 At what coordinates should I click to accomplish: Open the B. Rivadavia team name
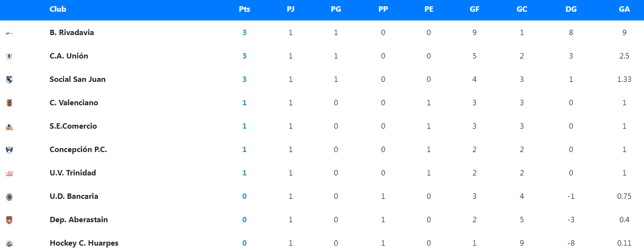tap(72, 33)
